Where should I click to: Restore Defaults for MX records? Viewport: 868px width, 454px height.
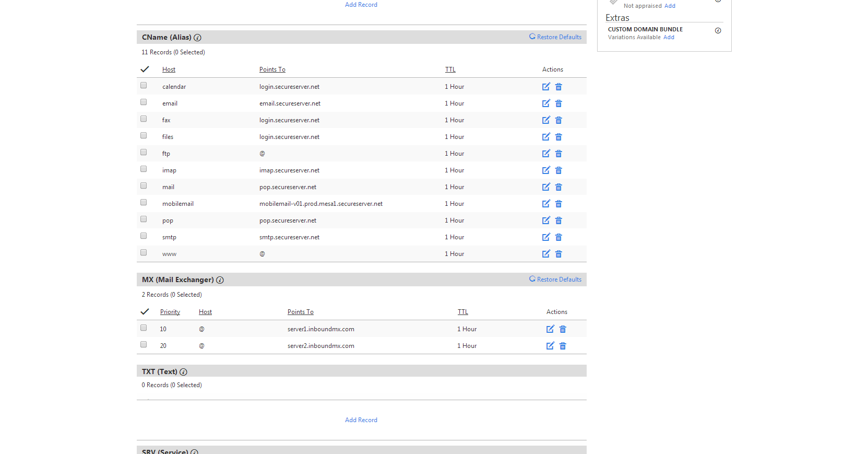pyautogui.click(x=555, y=280)
